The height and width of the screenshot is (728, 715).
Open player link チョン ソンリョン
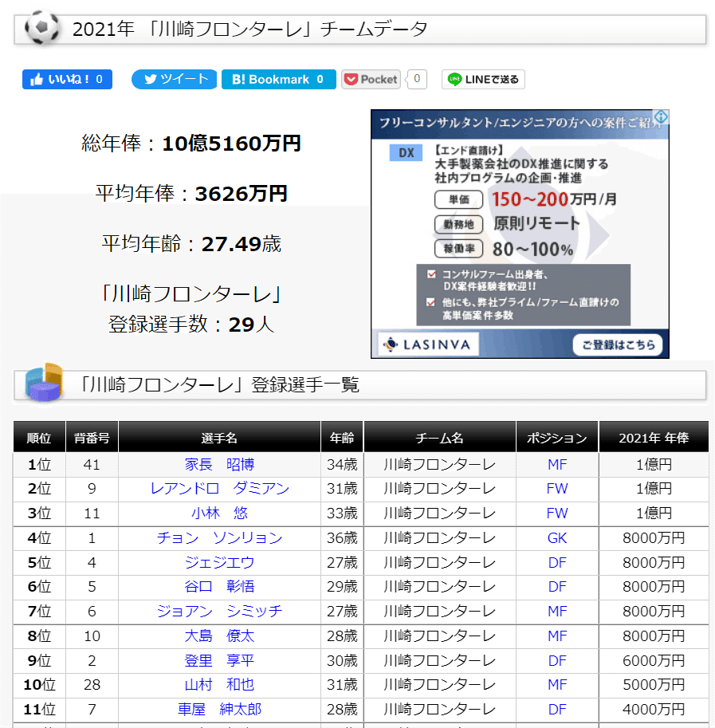click(219, 538)
